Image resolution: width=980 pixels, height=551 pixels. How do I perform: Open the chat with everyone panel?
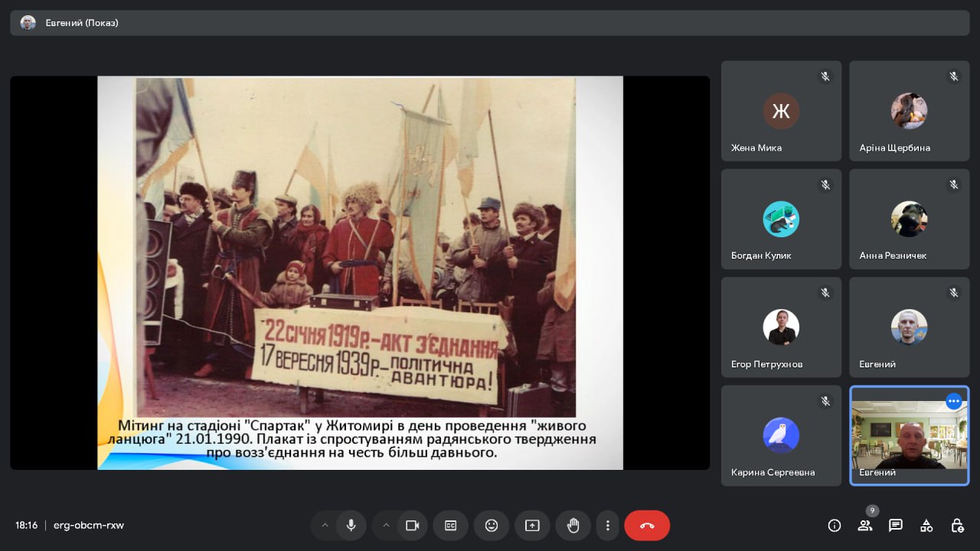pyautogui.click(x=896, y=525)
